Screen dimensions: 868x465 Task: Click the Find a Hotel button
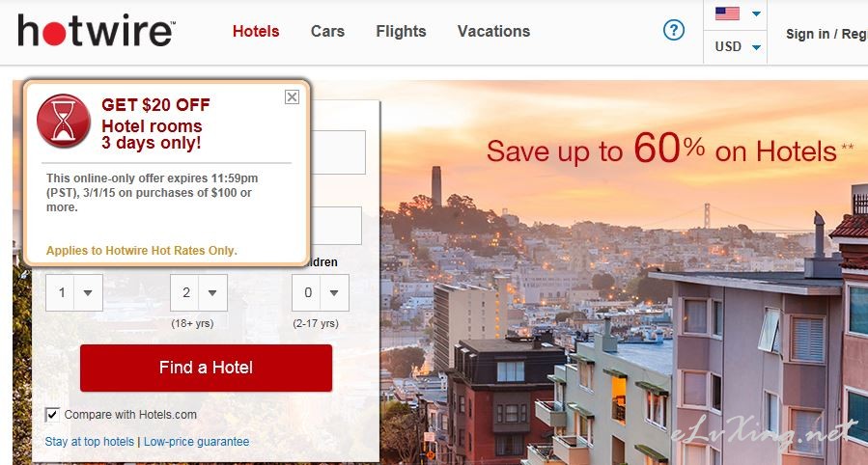click(x=206, y=368)
